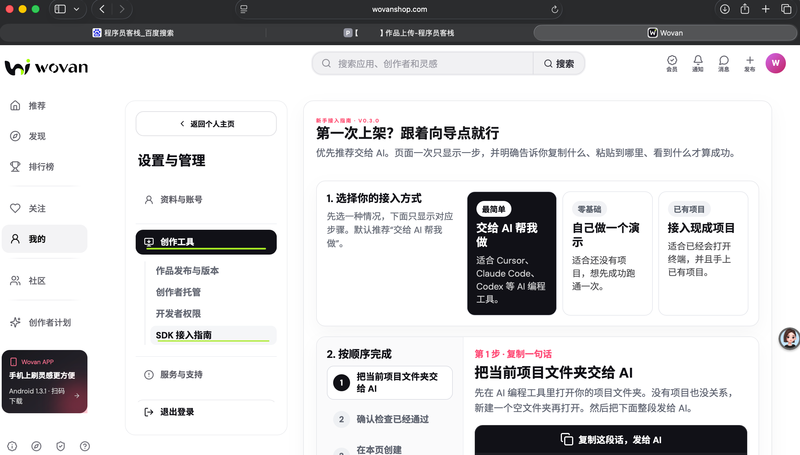Click the help question-mark icon

(85, 446)
